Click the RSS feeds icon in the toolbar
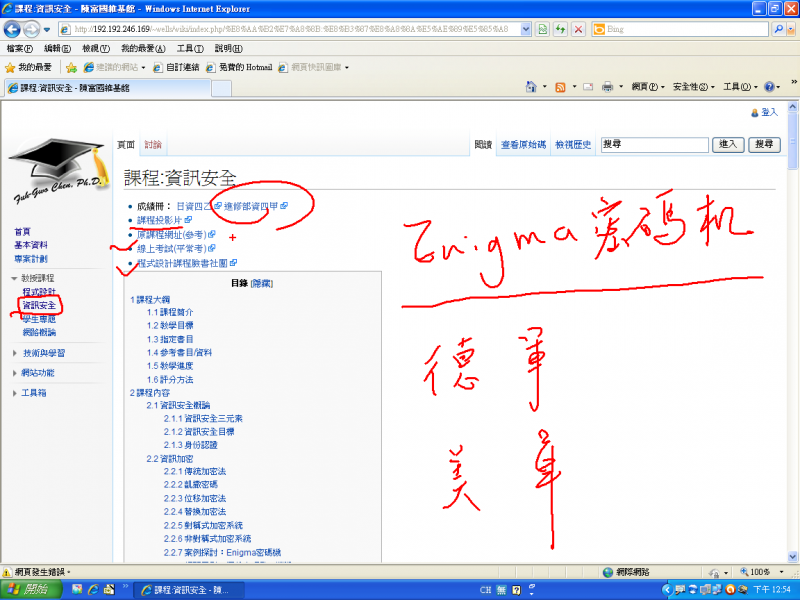The width and height of the screenshot is (800, 600). 560,86
